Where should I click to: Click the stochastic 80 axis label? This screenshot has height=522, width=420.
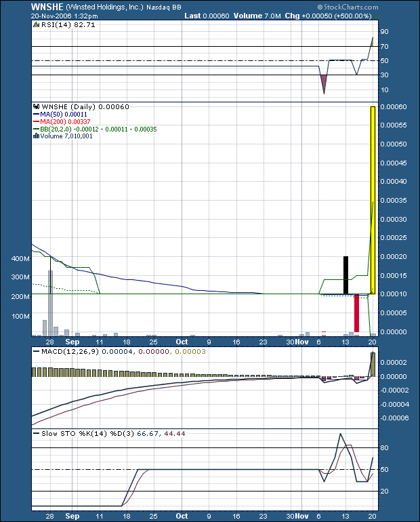(384, 447)
